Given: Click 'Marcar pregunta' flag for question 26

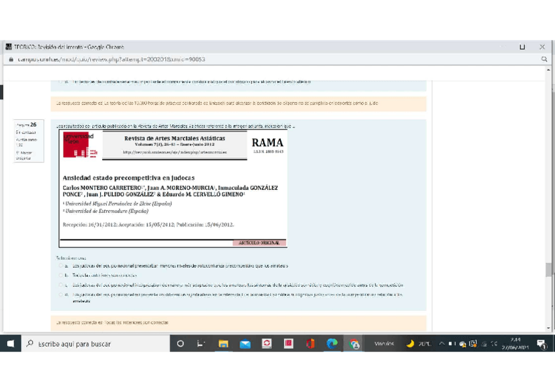Looking at the screenshot, I should coord(24,155).
